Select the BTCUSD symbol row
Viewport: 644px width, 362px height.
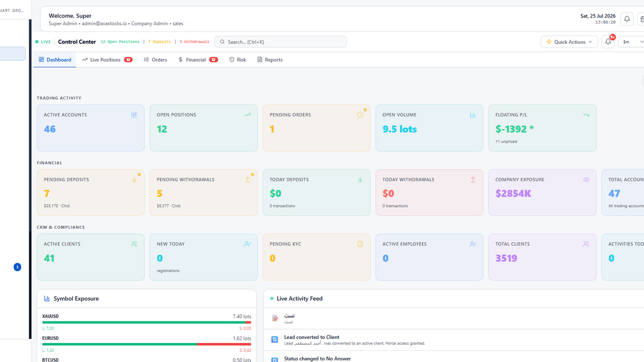coord(147,359)
